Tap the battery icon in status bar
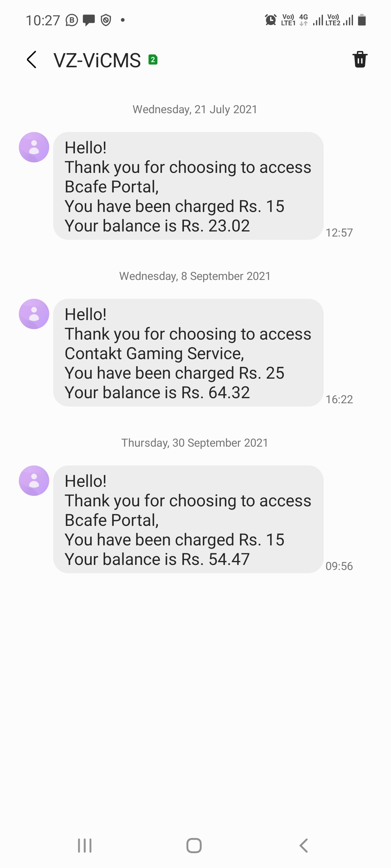Viewport: 391px width, 868px height. pyautogui.click(x=362, y=20)
